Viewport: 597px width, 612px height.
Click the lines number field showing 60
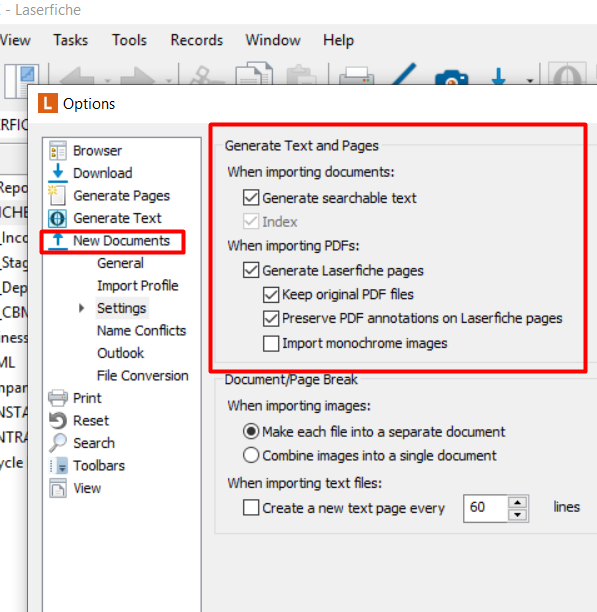[x=485, y=508]
